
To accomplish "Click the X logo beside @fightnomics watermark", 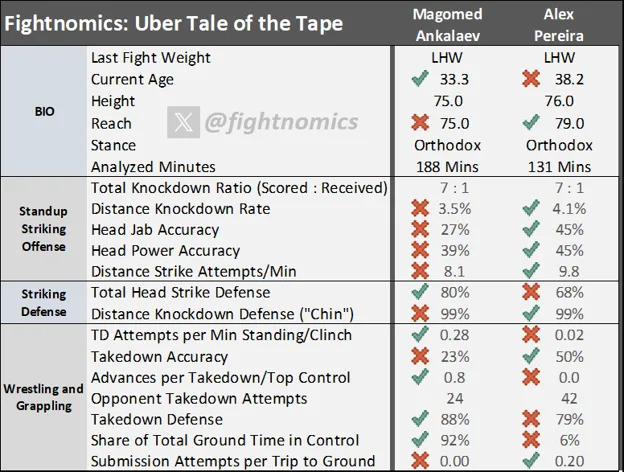I will click(x=180, y=122).
